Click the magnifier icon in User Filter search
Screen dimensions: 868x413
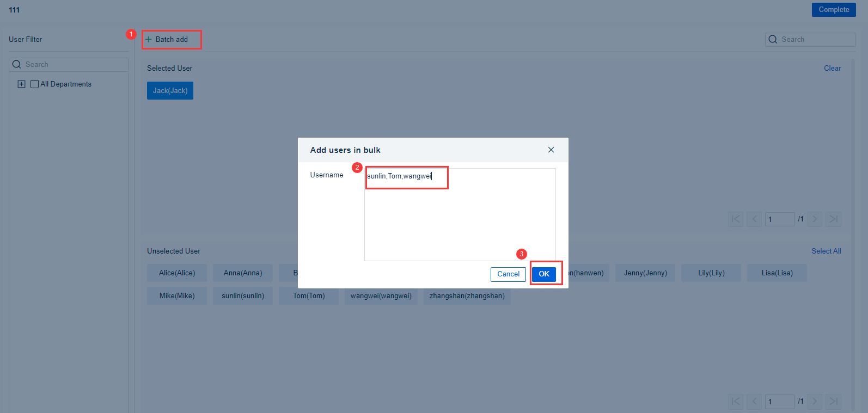[17, 64]
